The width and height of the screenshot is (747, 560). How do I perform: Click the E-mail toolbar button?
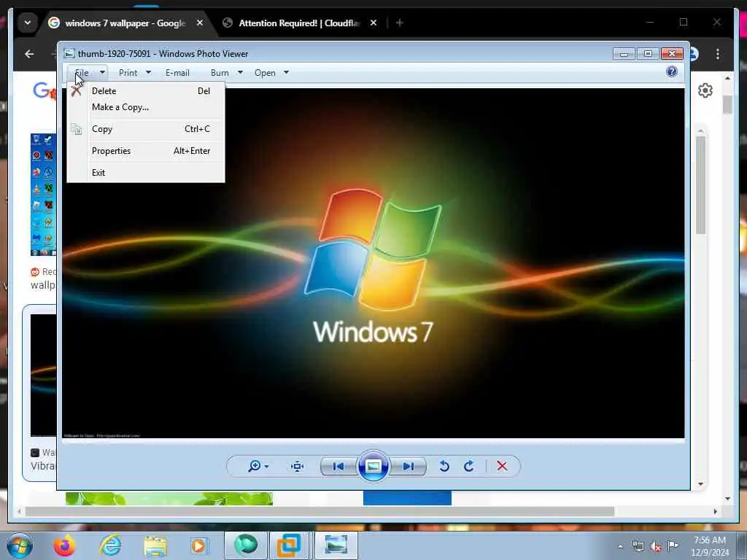coord(177,73)
